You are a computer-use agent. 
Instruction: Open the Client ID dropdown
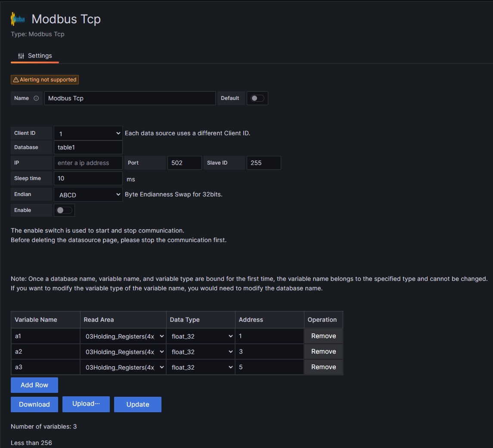(x=88, y=134)
